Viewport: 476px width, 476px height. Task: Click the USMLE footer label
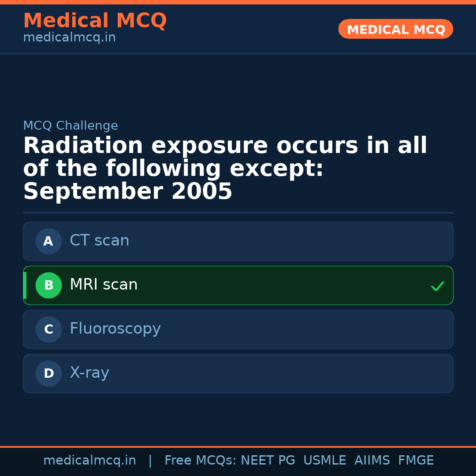pyautogui.click(x=325, y=460)
